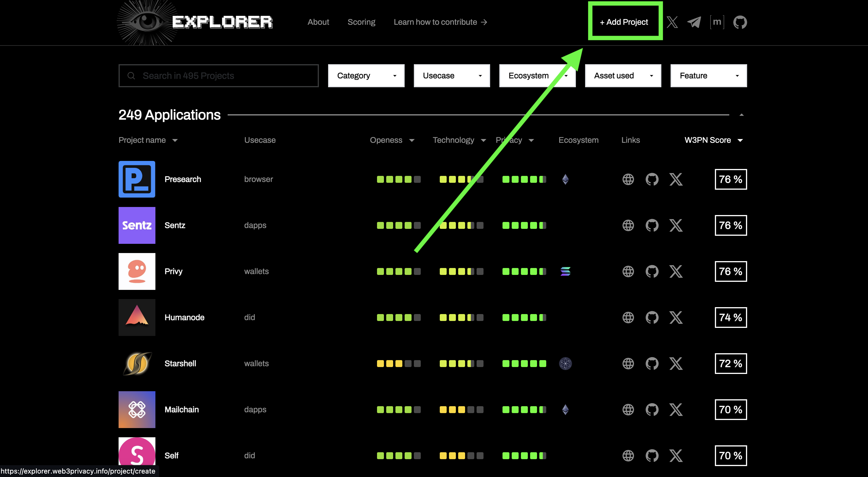The image size is (868, 477).
Task: Click the Sentz logo thumbnail
Action: point(137,225)
